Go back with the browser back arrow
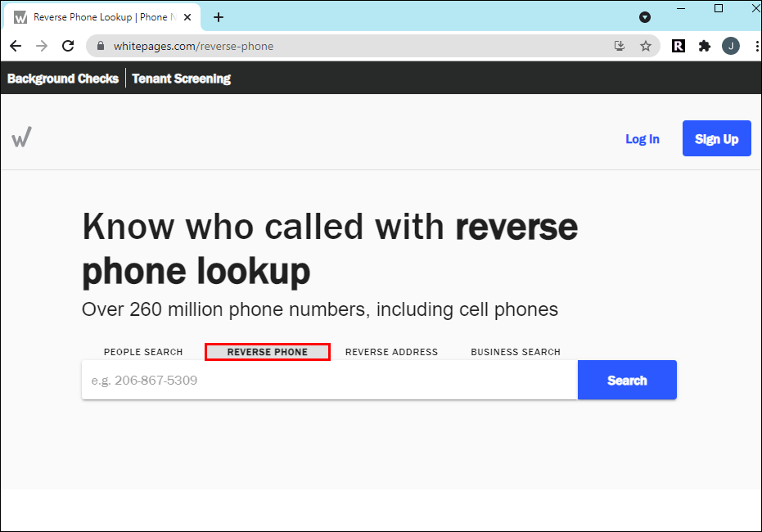Screen dimensions: 762x532 (x=16, y=46)
